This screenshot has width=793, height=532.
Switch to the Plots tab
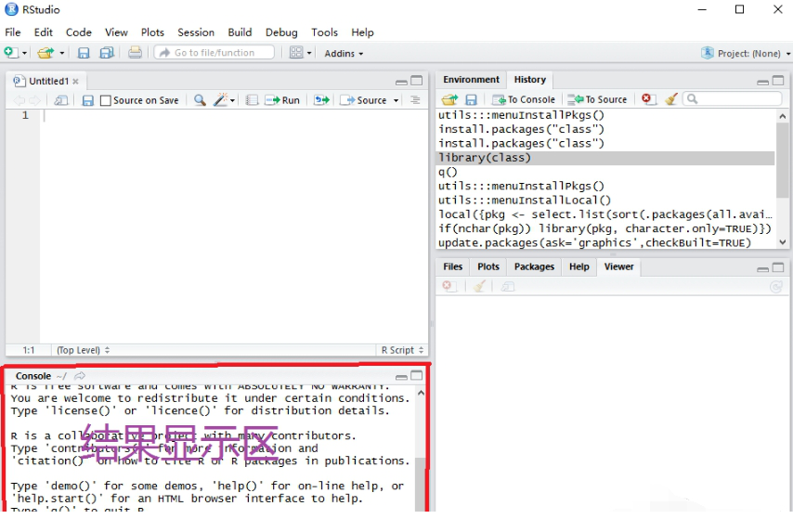tap(488, 266)
